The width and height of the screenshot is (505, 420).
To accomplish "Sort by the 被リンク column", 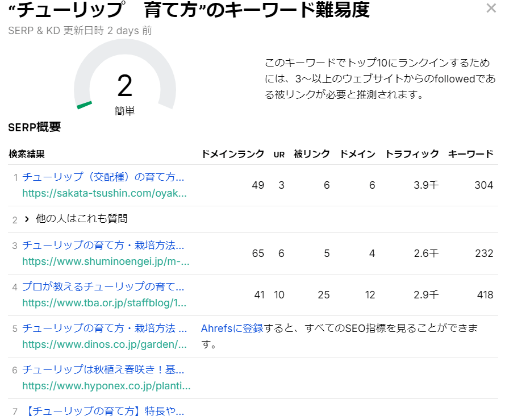I will tap(311, 153).
